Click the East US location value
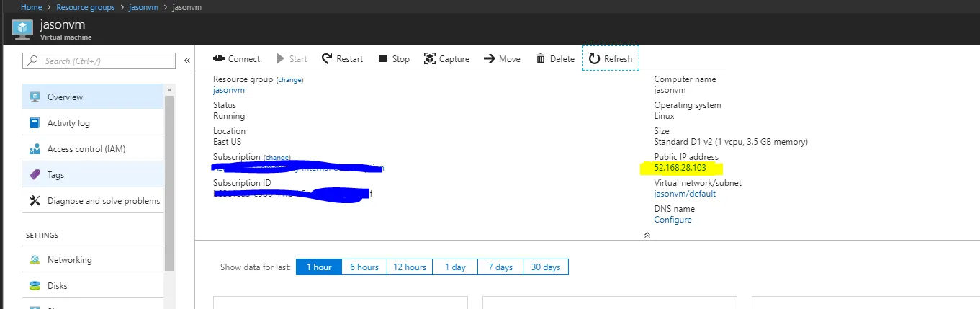The width and height of the screenshot is (980, 309). (x=227, y=142)
